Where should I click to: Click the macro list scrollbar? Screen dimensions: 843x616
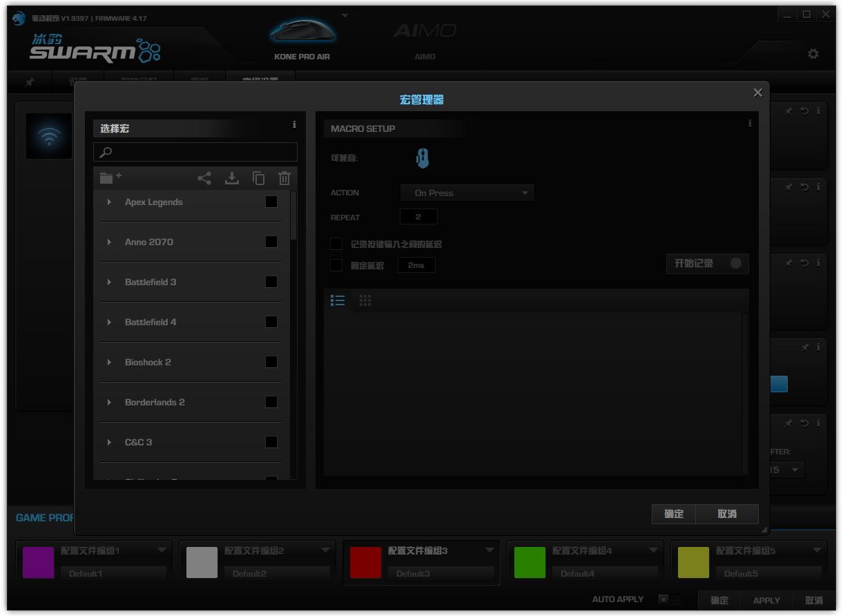(x=293, y=215)
